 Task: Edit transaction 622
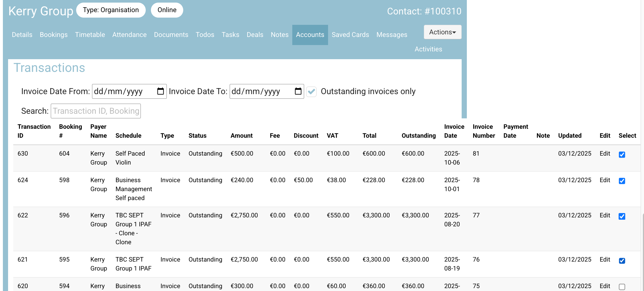tap(605, 215)
